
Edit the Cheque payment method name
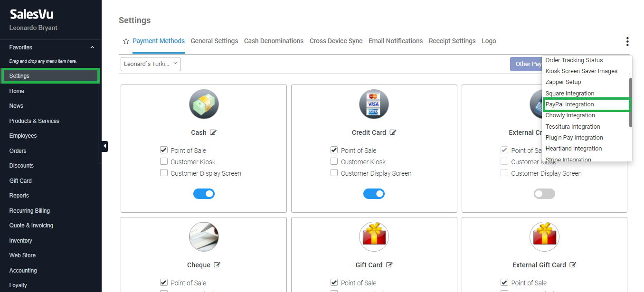(x=217, y=265)
